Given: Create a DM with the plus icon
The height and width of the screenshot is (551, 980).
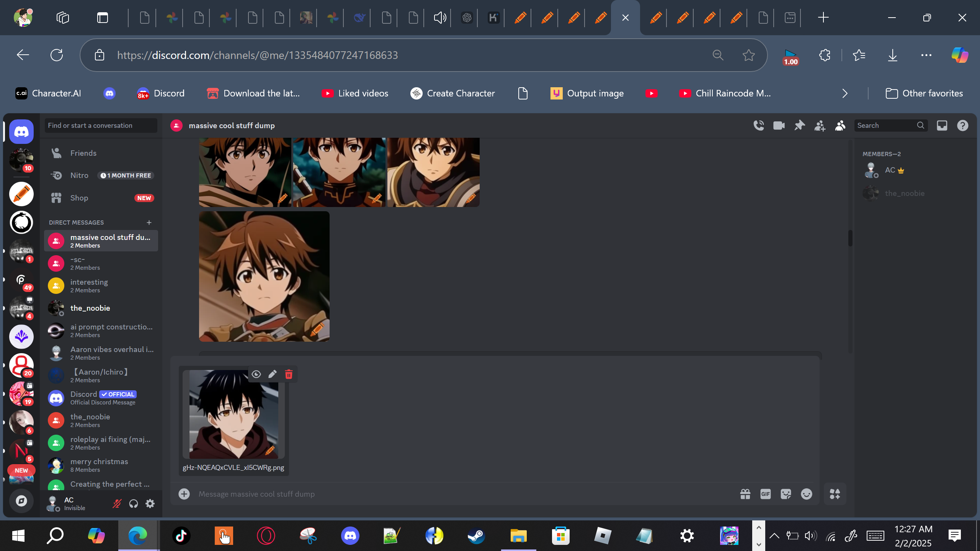Looking at the screenshot, I should (149, 222).
